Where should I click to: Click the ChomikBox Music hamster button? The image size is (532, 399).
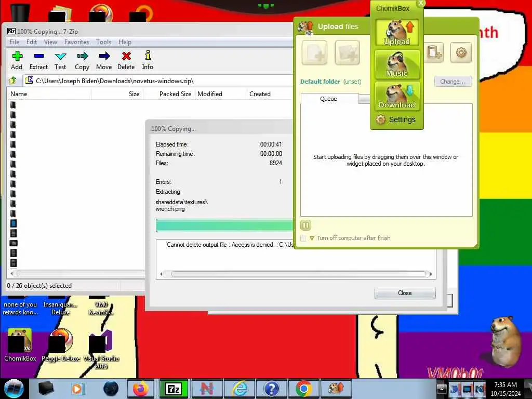pos(397,64)
